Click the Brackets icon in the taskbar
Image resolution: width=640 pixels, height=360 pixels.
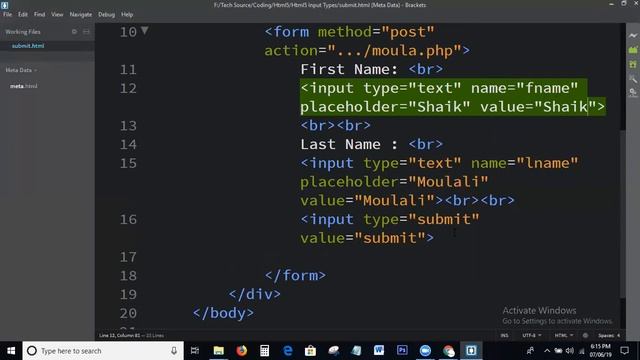coord(471,351)
